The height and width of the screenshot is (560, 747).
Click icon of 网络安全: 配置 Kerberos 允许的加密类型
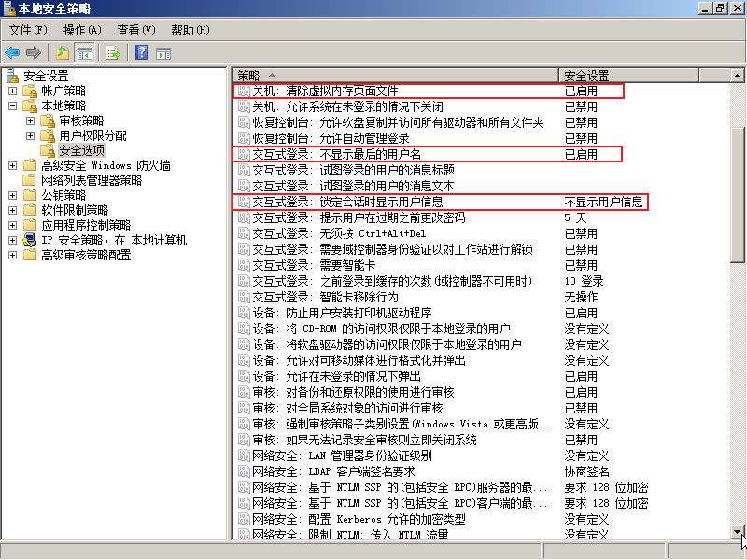click(244, 519)
